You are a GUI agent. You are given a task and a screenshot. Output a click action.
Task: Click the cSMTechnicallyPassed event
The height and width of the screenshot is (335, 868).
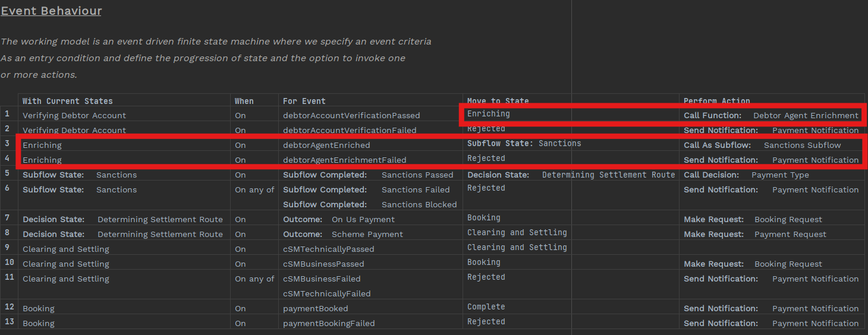click(x=328, y=249)
